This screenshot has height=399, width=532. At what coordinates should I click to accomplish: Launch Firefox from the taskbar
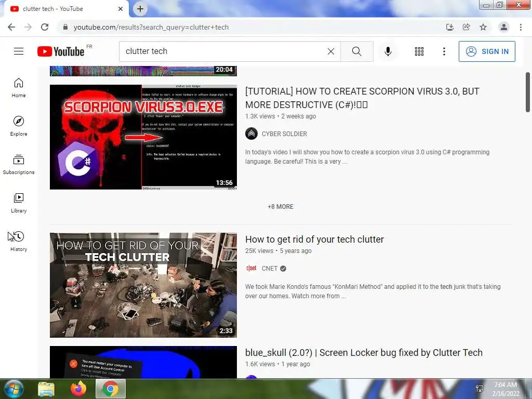pyautogui.click(x=78, y=389)
